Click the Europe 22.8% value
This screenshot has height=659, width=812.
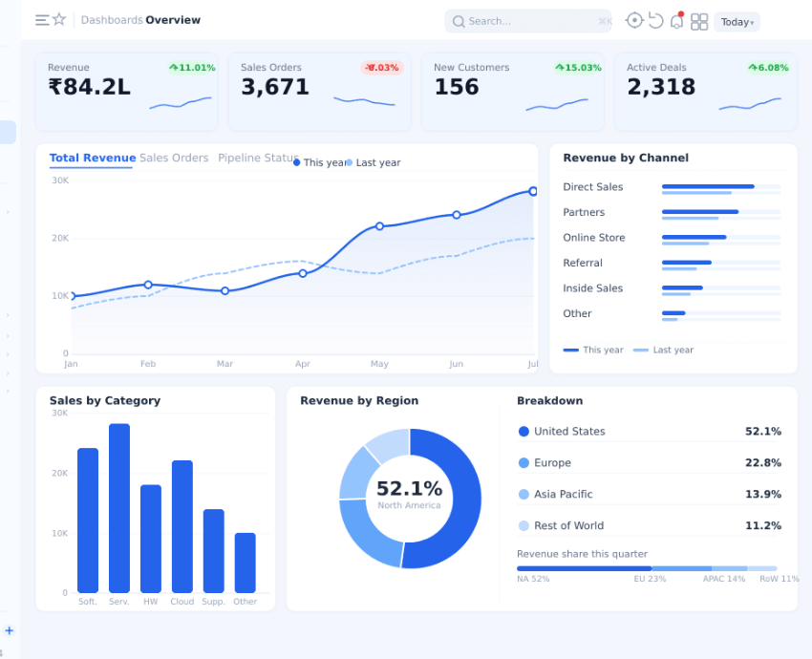pos(763,463)
